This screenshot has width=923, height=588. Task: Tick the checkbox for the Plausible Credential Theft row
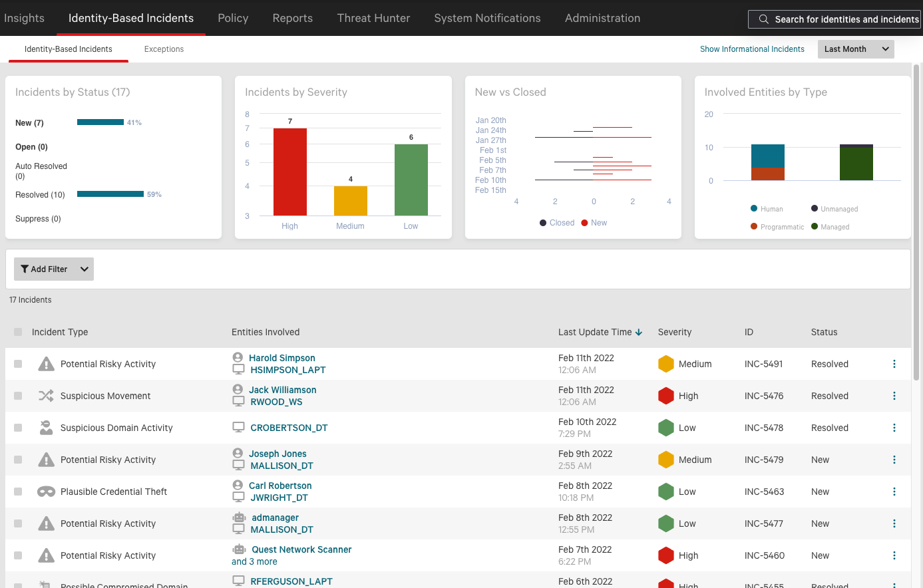tap(18, 492)
